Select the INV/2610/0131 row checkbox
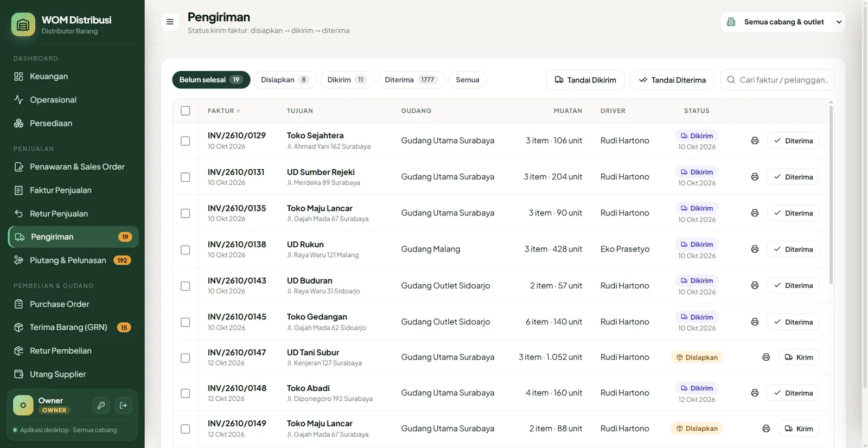 click(x=186, y=177)
